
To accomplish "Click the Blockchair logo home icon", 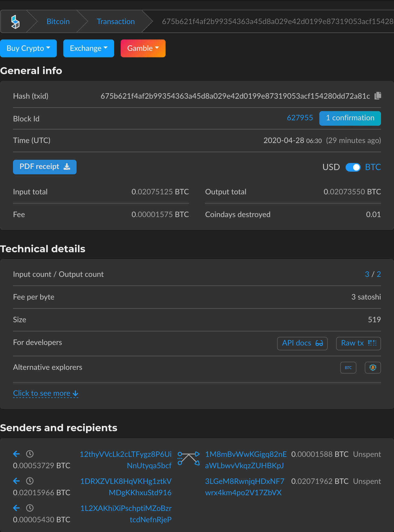I will click(x=15, y=22).
